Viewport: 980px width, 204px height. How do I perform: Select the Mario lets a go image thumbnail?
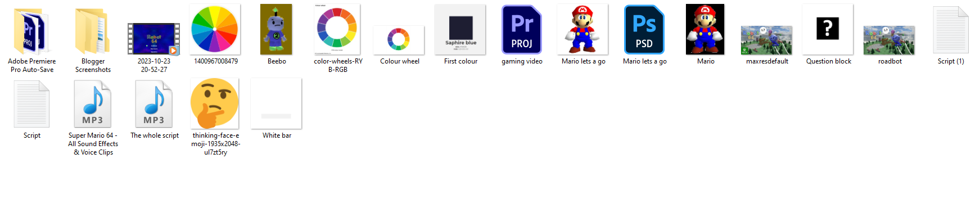tap(582, 29)
